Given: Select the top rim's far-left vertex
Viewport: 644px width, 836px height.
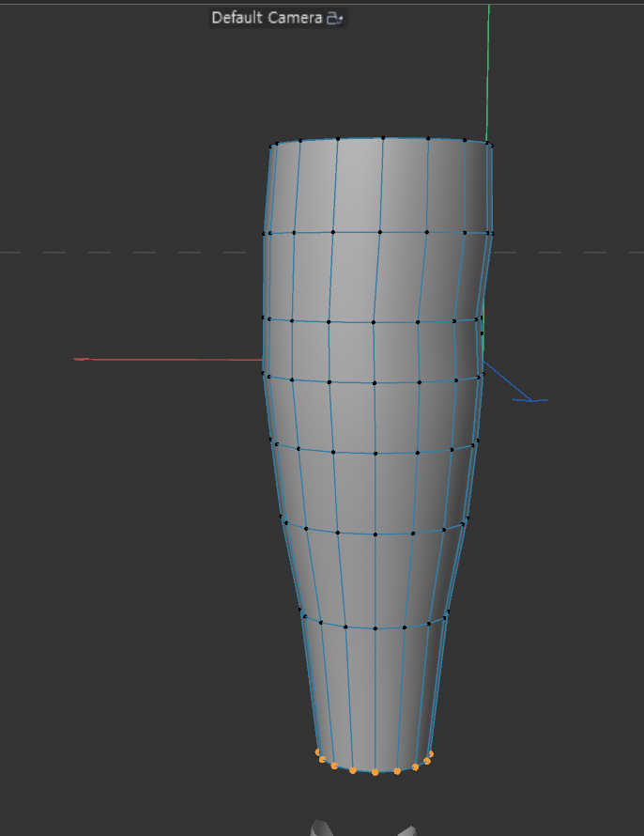Looking at the screenshot, I should (273, 145).
